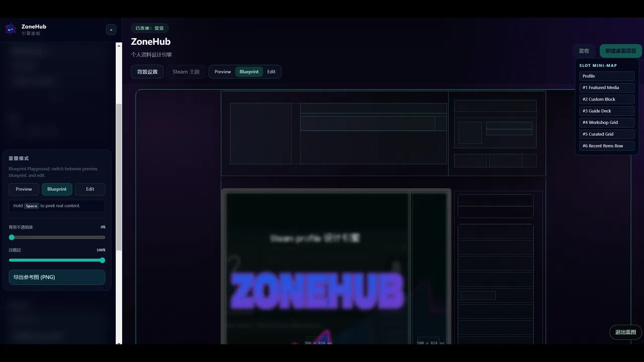Adjust the 骨架不透明度 slider handle

tap(12, 237)
